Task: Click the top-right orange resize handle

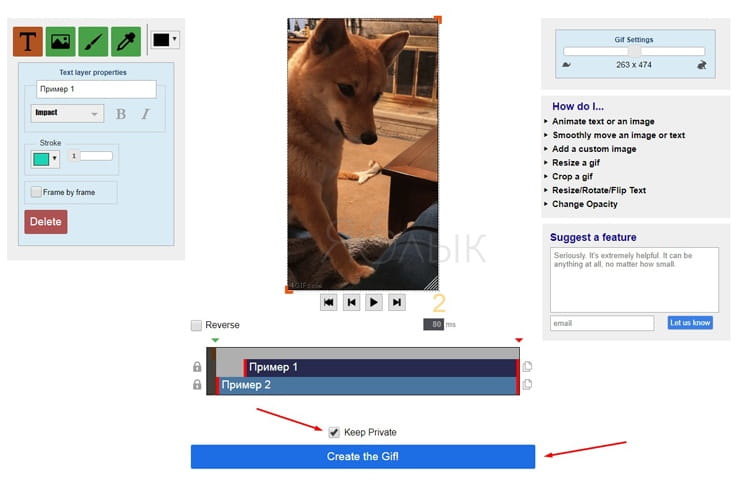Action: pyautogui.click(x=438, y=20)
